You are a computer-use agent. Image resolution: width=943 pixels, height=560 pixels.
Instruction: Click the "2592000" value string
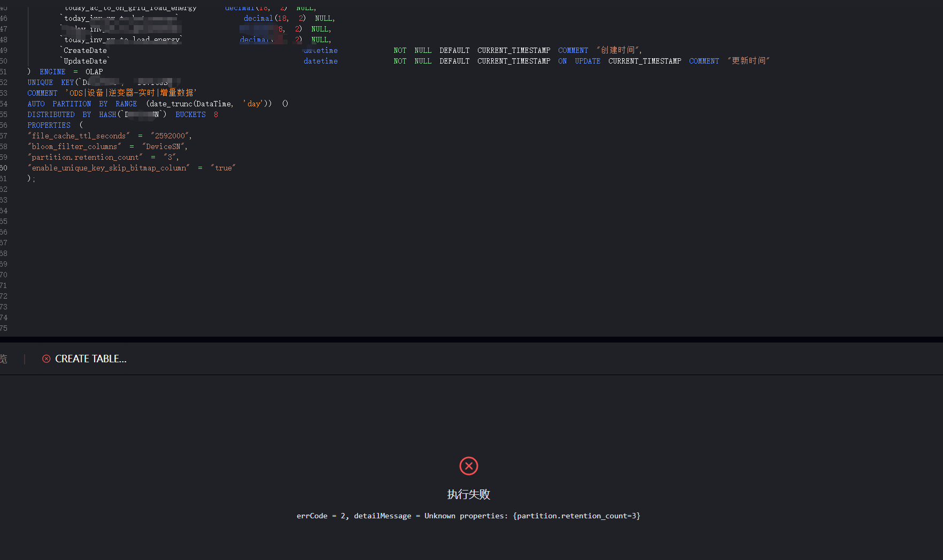[x=170, y=136]
